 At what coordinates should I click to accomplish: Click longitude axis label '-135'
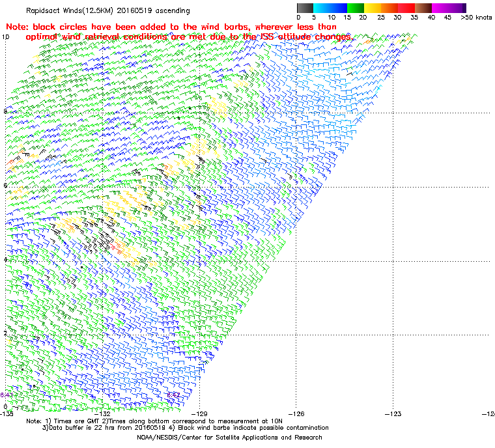[7, 413]
